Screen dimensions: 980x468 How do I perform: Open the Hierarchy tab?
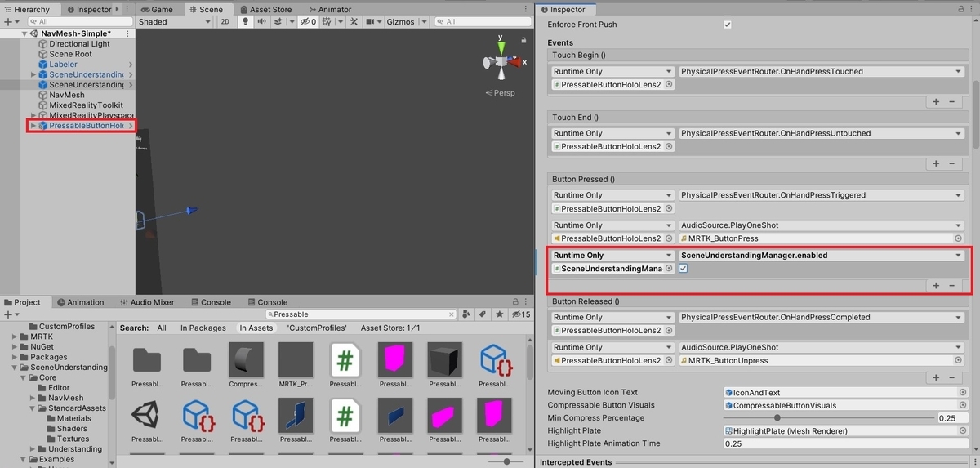[x=27, y=9]
